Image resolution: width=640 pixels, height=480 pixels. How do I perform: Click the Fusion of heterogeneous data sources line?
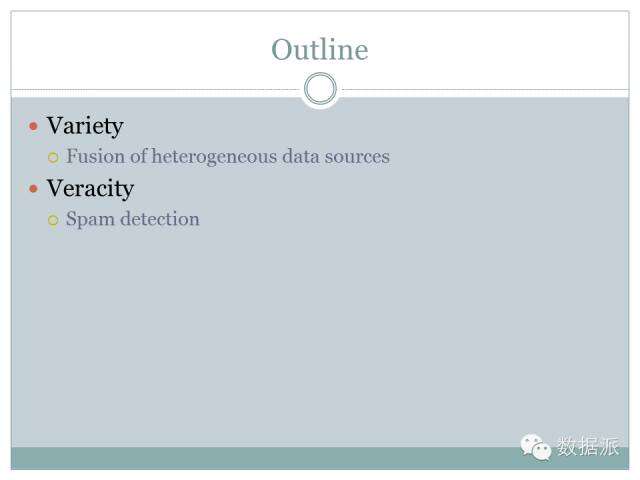[x=227, y=157]
